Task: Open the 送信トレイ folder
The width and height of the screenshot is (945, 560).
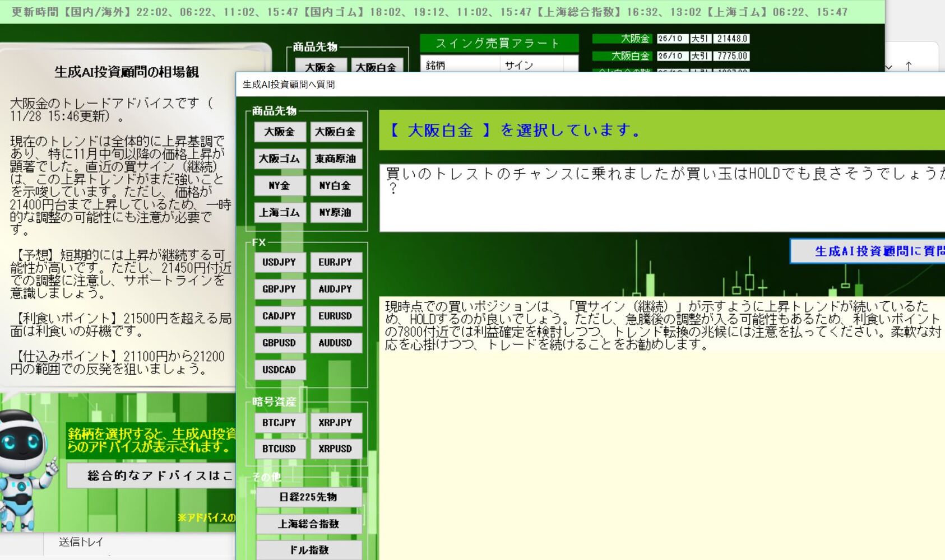Action: click(81, 542)
